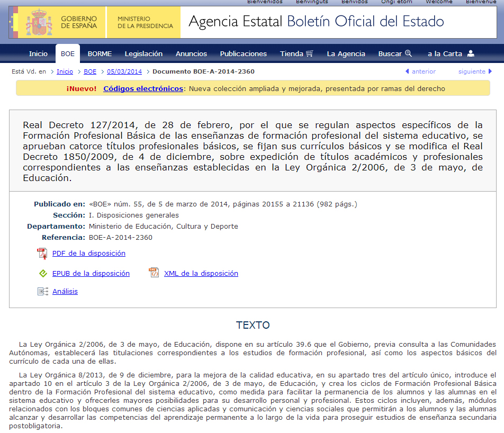Open the Publicaciones menu item
This screenshot has width=504, height=433.
(x=243, y=53)
